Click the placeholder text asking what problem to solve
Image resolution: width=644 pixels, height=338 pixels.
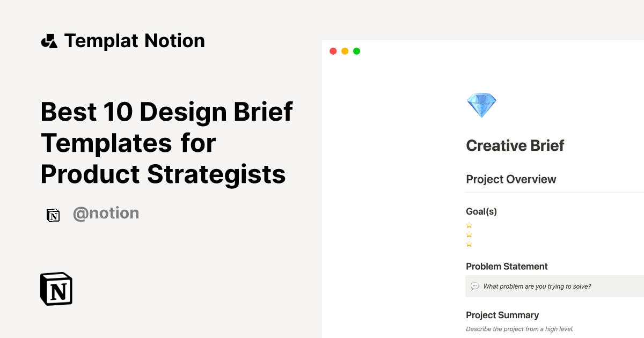tap(537, 286)
